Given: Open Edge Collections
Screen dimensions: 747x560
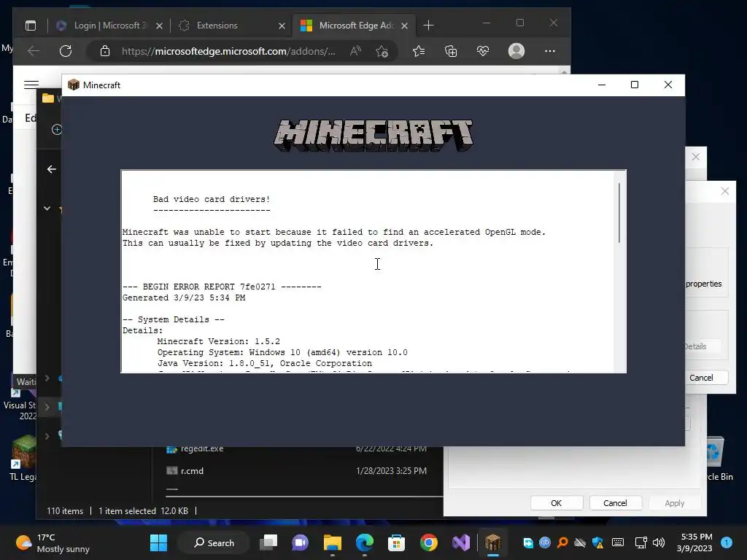Looking at the screenshot, I should click(451, 51).
